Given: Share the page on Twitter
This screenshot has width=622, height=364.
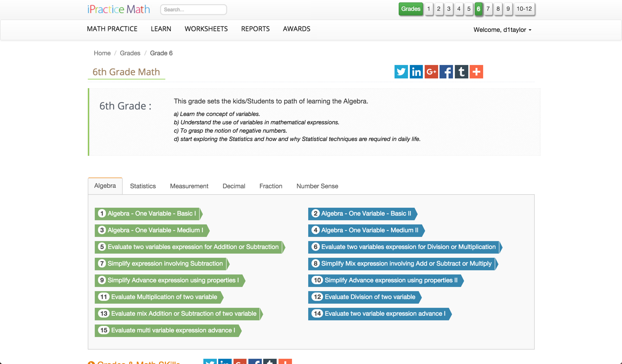Looking at the screenshot, I should click(x=401, y=72).
